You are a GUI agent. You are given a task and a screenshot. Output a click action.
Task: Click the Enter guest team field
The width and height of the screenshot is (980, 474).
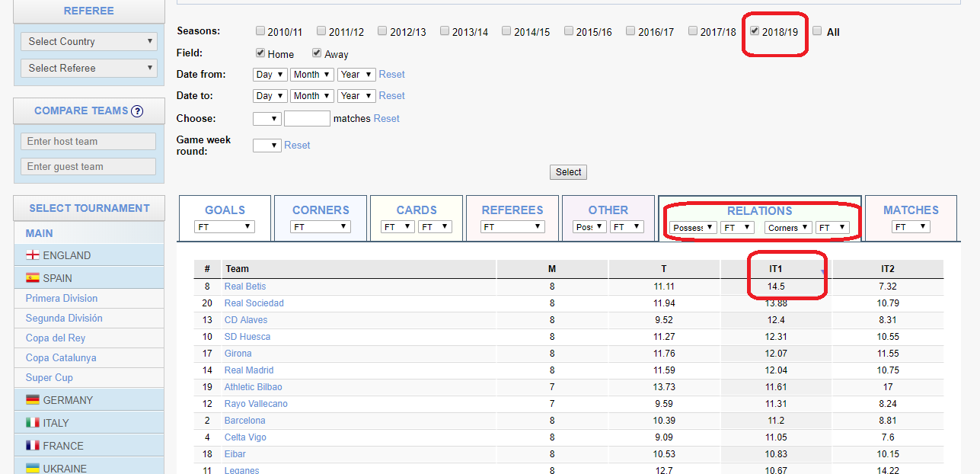tap(88, 166)
